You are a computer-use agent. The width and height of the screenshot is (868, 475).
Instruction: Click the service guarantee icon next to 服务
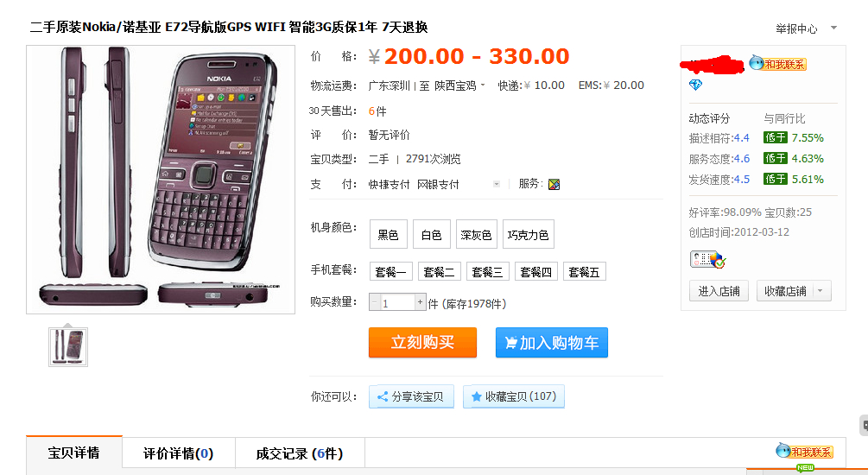click(554, 184)
